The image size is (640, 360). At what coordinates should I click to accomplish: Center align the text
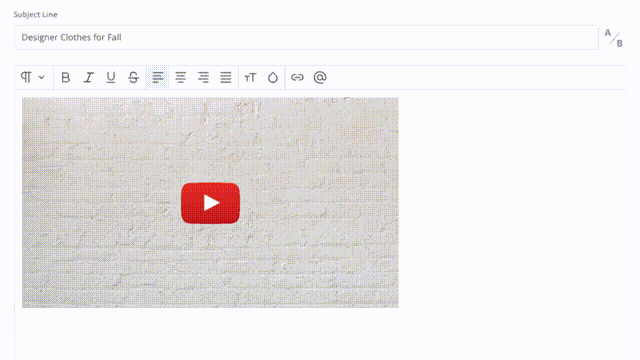(x=180, y=77)
